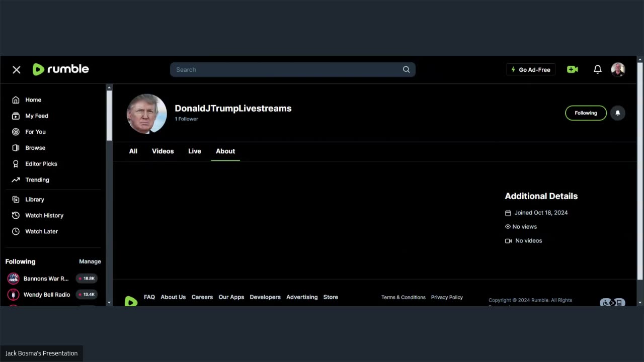
Task: Focus the Search input field
Action: [x=293, y=70]
